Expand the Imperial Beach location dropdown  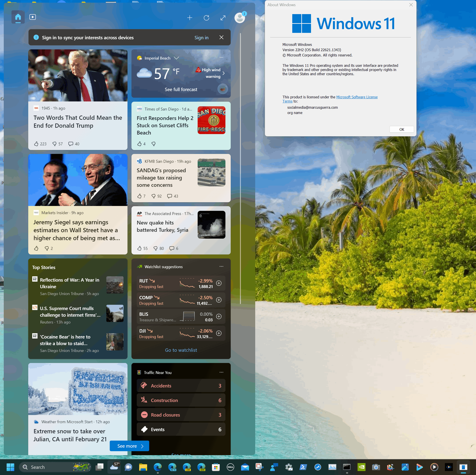(x=176, y=58)
